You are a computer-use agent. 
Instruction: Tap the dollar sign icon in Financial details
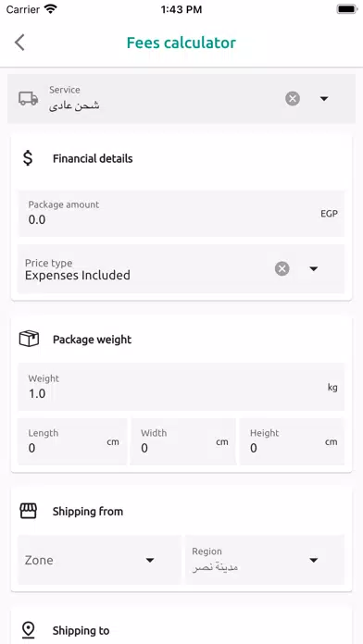(x=28, y=158)
